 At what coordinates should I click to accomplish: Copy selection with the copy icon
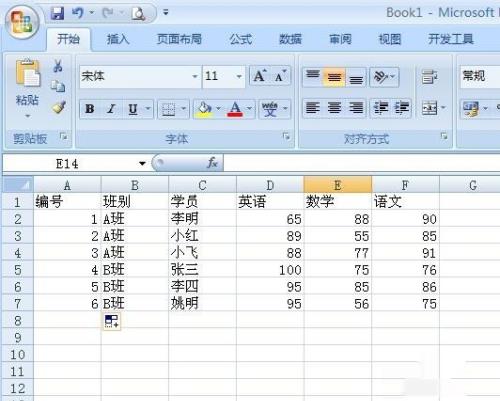(58, 86)
